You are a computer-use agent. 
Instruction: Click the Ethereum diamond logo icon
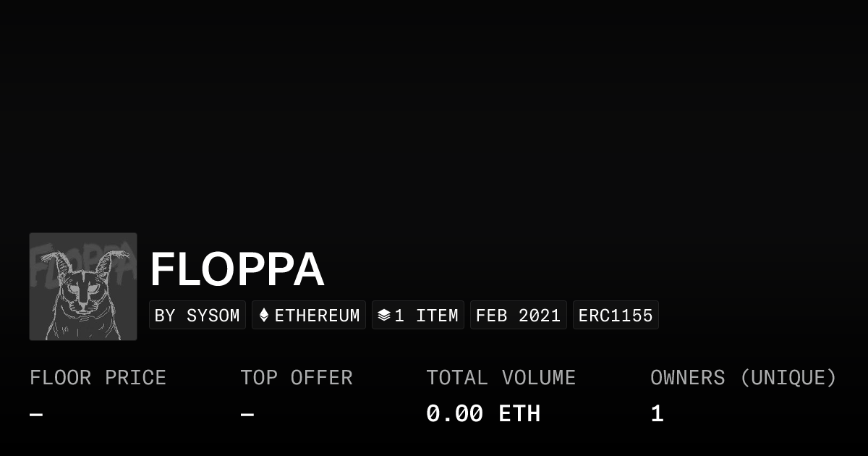pyautogui.click(x=264, y=316)
